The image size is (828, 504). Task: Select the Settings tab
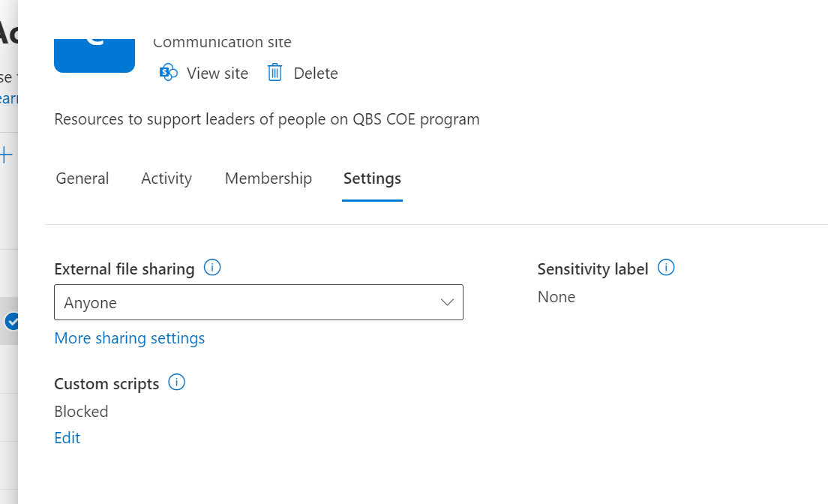click(x=372, y=178)
